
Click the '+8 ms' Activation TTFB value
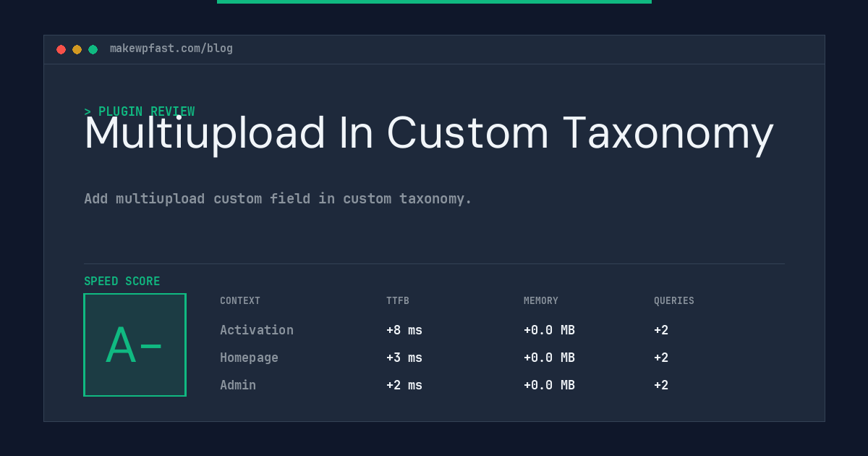(404, 330)
